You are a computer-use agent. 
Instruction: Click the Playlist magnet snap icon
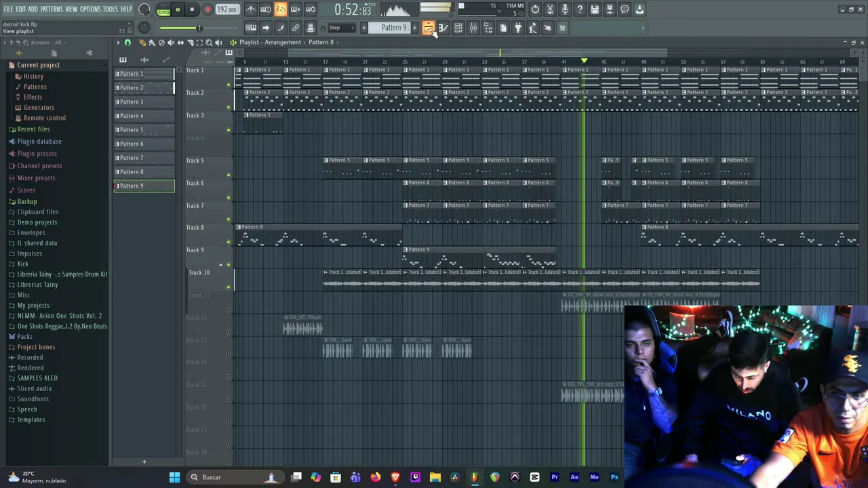(127, 42)
